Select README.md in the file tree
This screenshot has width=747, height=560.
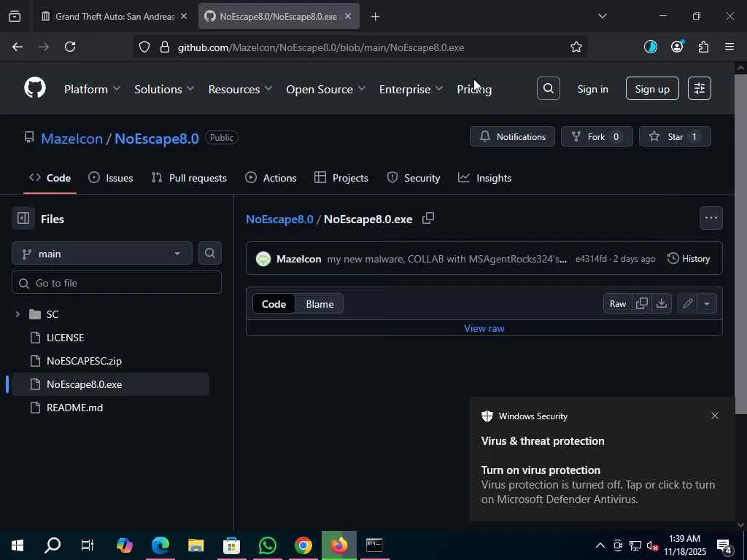[74, 408]
